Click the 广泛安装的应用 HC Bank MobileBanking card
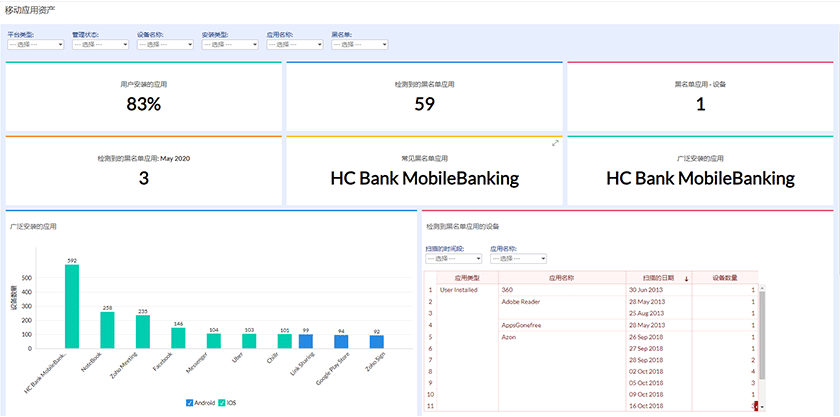Image resolution: width=840 pixels, height=417 pixels. click(700, 170)
